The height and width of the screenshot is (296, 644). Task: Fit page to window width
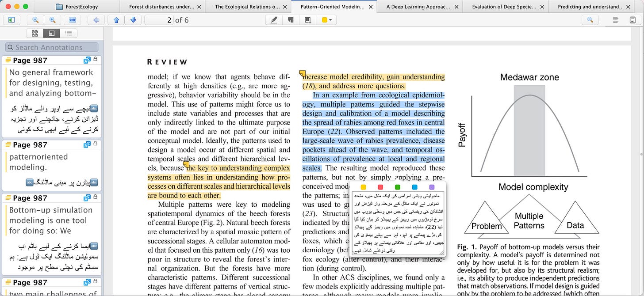click(72, 20)
